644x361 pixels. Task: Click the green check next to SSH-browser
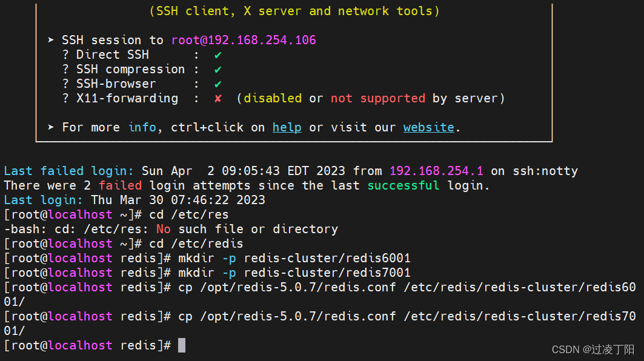[x=217, y=84]
